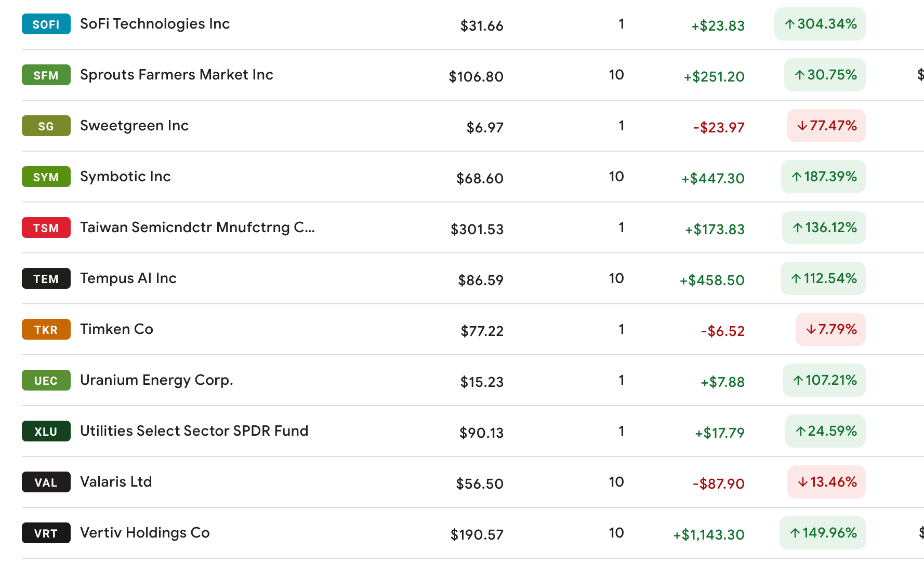Select the SG ticker badge

click(46, 126)
